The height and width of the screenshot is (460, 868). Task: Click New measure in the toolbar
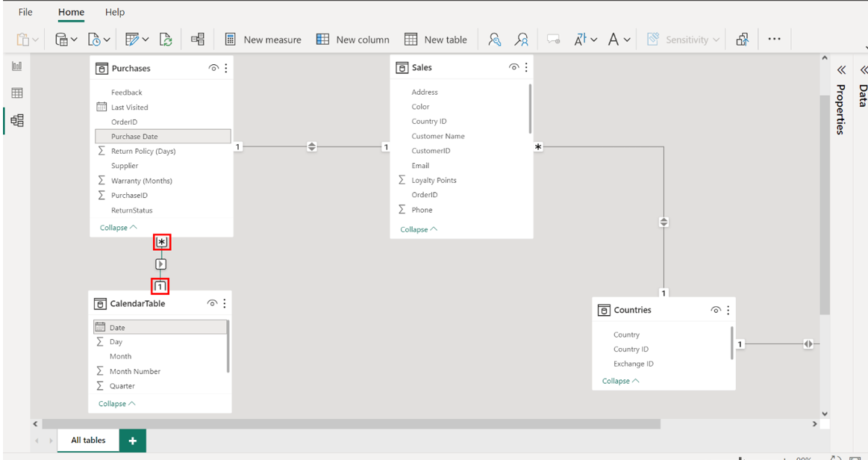(x=263, y=40)
